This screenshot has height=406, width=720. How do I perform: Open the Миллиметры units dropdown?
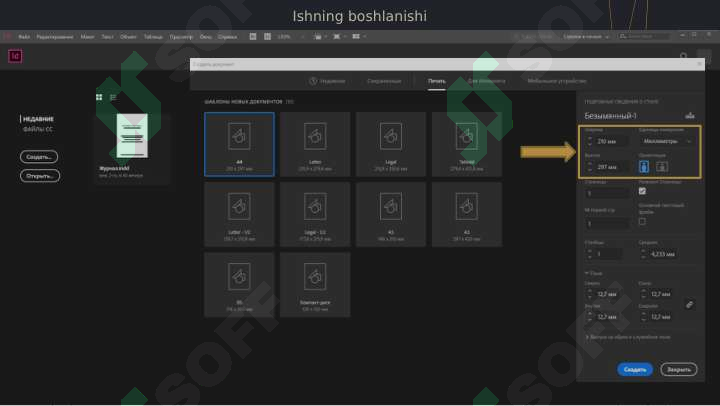coord(667,141)
